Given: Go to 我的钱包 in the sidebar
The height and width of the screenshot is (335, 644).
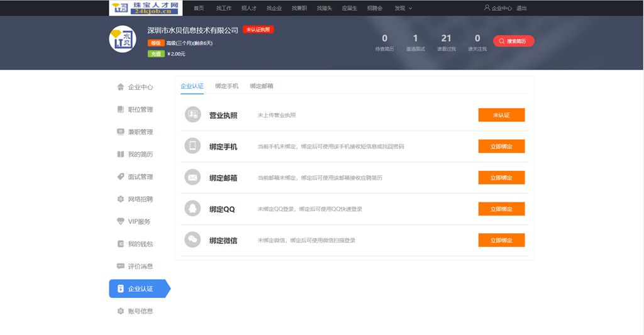Looking at the screenshot, I should point(140,244).
